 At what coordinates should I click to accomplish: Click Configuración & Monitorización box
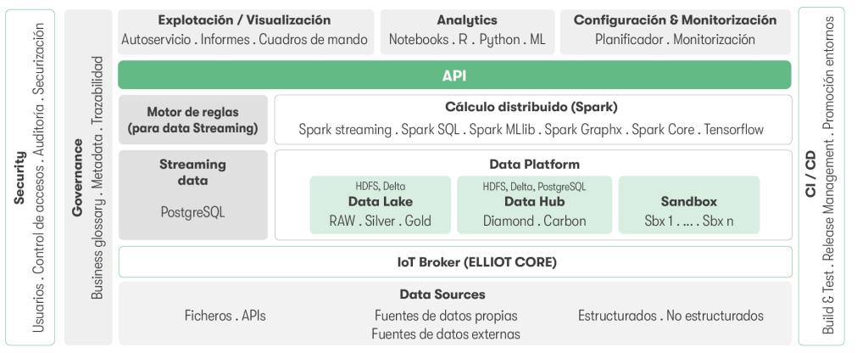tap(676, 31)
